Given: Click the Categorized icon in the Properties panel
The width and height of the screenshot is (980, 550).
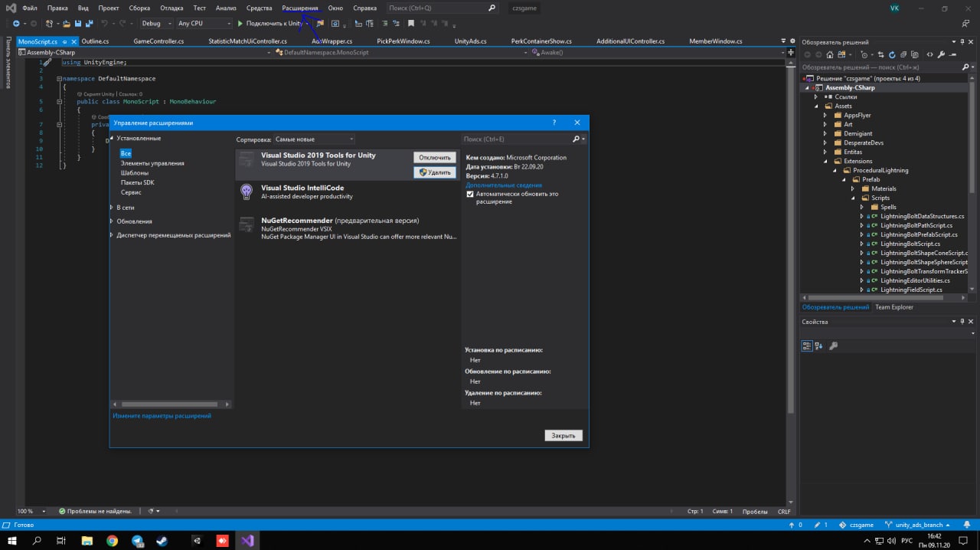Looking at the screenshot, I should (x=807, y=345).
